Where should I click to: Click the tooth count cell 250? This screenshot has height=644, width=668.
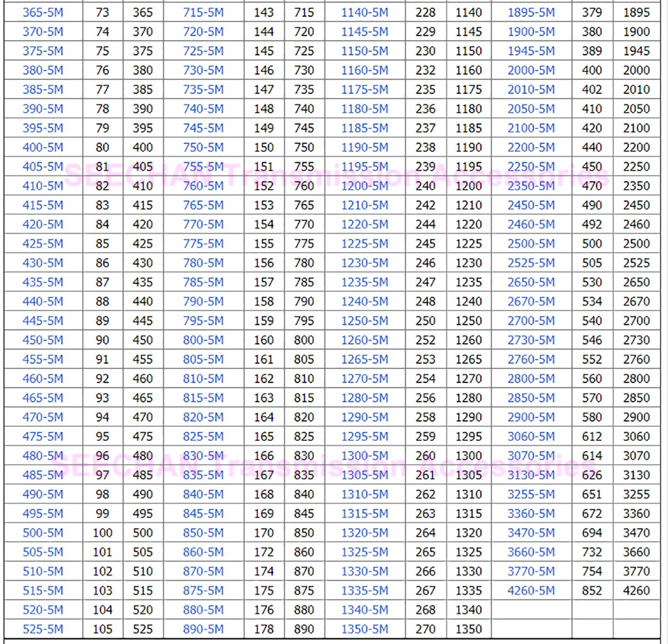[425, 321]
